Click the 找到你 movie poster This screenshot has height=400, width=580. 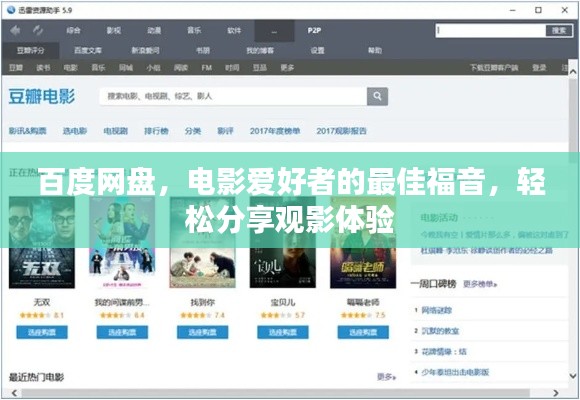202,242
